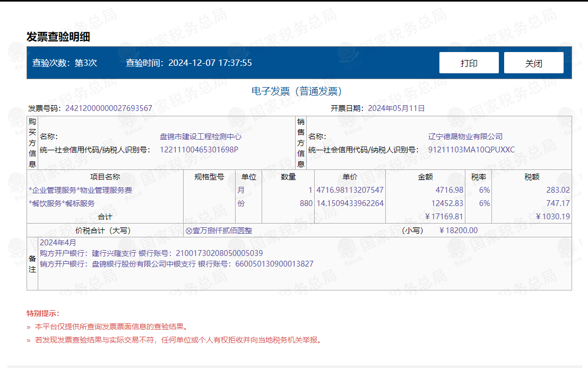
Task: Click item *餐饮服务*餐标服务
Action: [62, 203]
